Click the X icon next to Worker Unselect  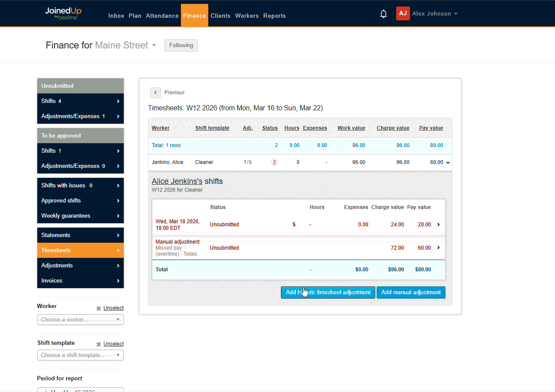[x=99, y=308]
